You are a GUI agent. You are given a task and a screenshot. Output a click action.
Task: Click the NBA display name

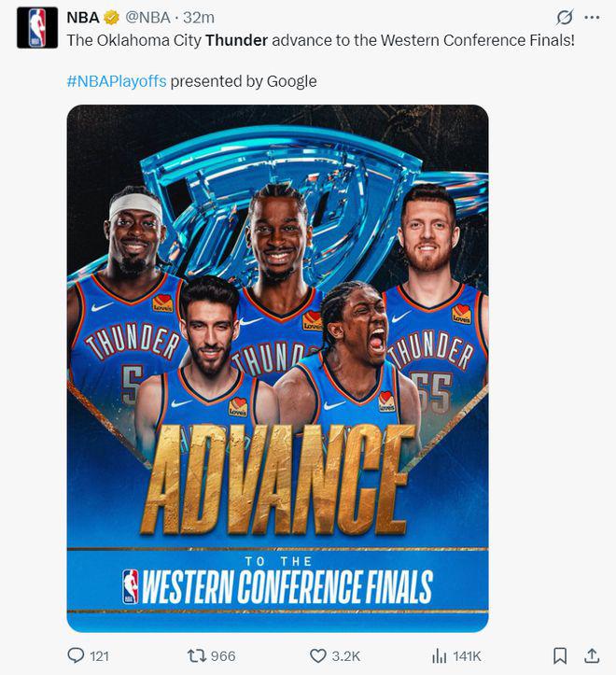[83, 18]
